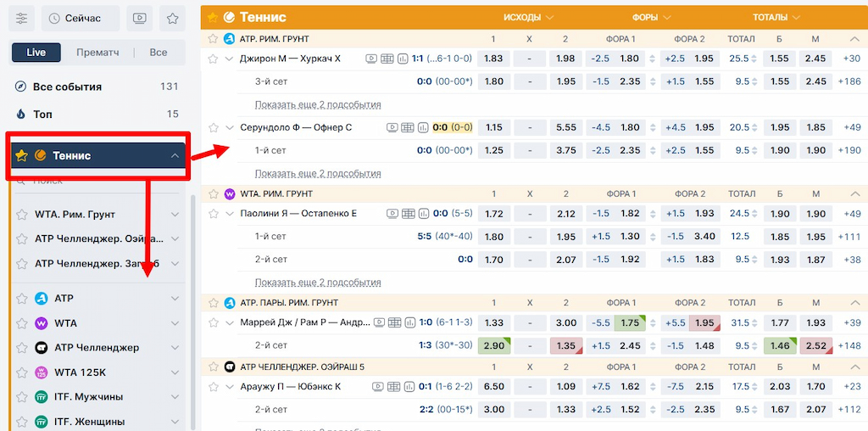Open favorites star icon in top sidebar

173,19
